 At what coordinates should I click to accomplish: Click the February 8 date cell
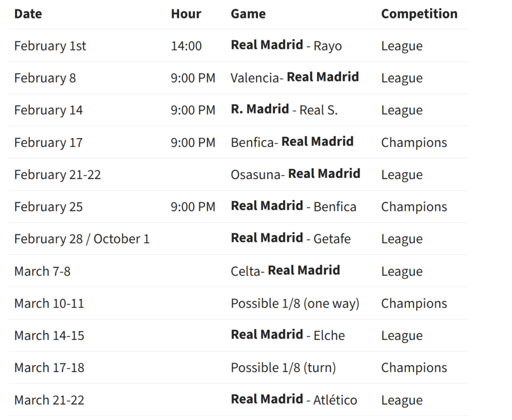point(45,78)
